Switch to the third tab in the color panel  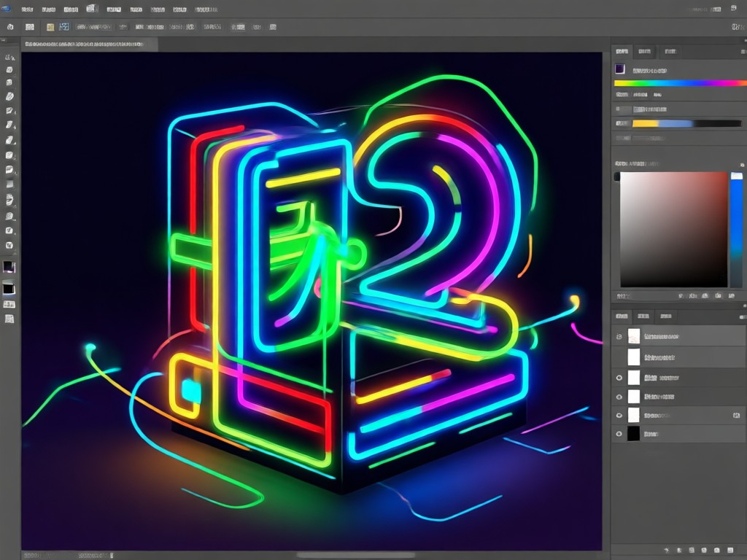tap(670, 52)
